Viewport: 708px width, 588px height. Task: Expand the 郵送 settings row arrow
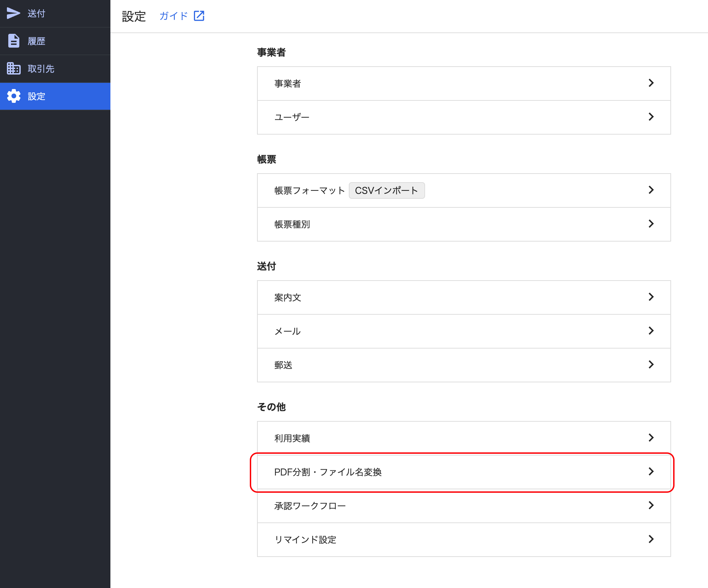coord(651,365)
